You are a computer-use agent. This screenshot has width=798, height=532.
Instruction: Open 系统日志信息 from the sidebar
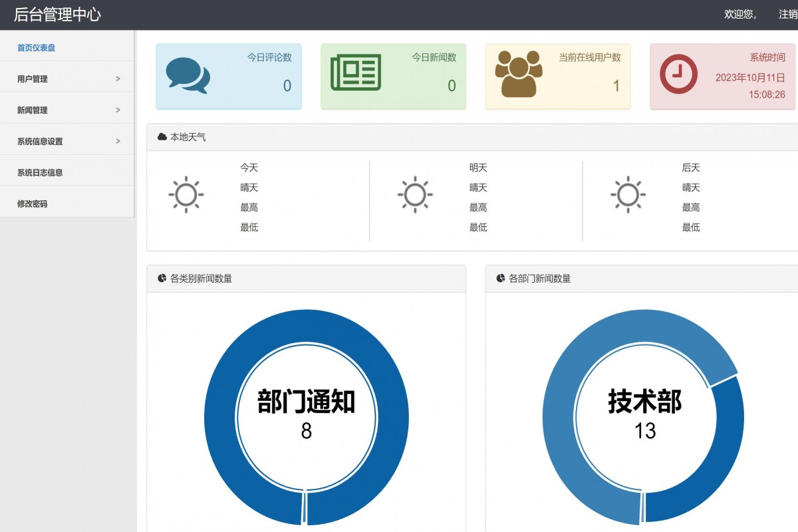(41, 172)
